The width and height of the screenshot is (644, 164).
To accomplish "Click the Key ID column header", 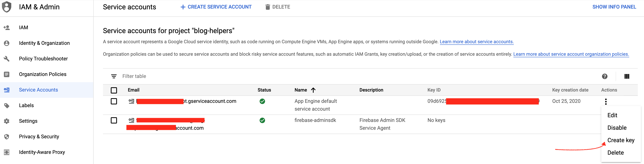I will [434, 90].
